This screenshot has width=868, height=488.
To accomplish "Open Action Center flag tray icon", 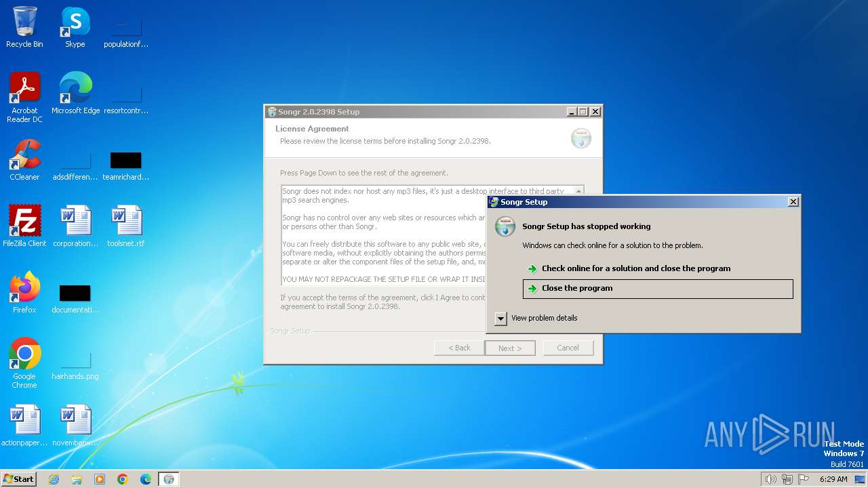I will pos(804,479).
